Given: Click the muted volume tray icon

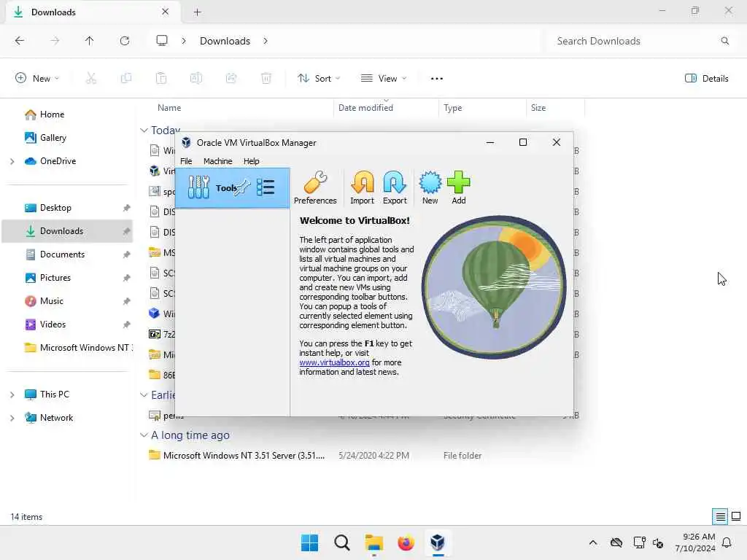Looking at the screenshot, I should coord(658,542).
